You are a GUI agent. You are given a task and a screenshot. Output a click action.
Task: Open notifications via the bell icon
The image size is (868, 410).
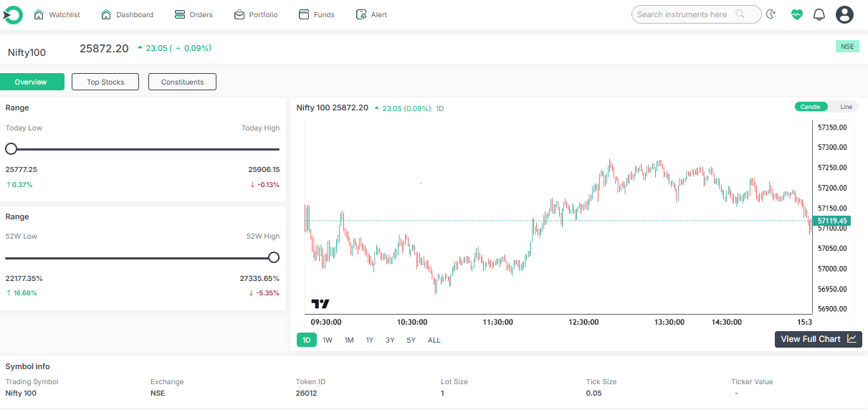coord(819,14)
